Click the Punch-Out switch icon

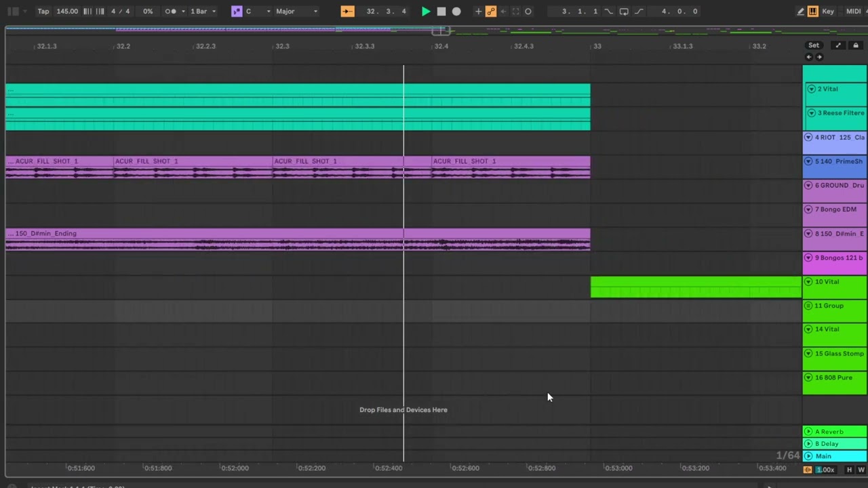639,12
